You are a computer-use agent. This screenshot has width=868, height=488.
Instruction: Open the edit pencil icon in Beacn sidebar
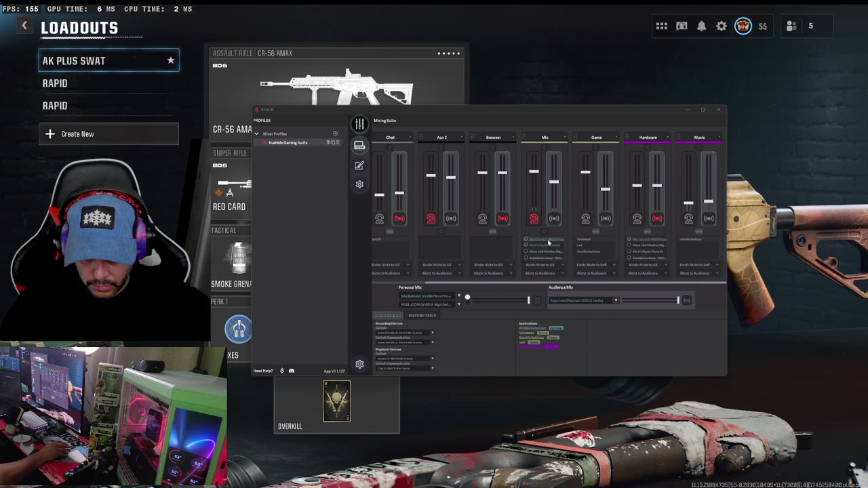[359, 165]
